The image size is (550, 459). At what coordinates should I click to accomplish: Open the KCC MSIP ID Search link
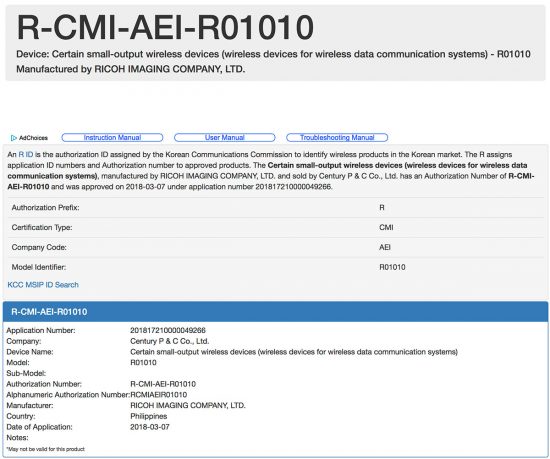(43, 285)
